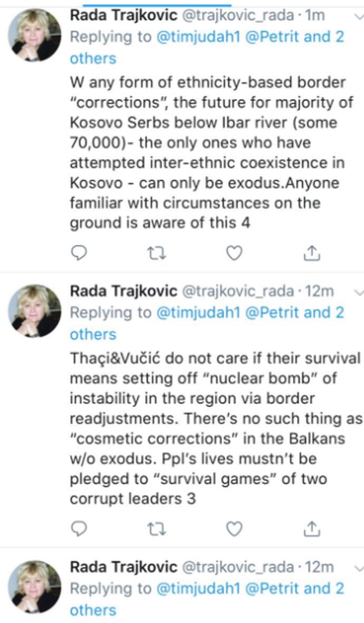
Task: Tap the avatar on the bottom tweet
Action: coord(35,587)
